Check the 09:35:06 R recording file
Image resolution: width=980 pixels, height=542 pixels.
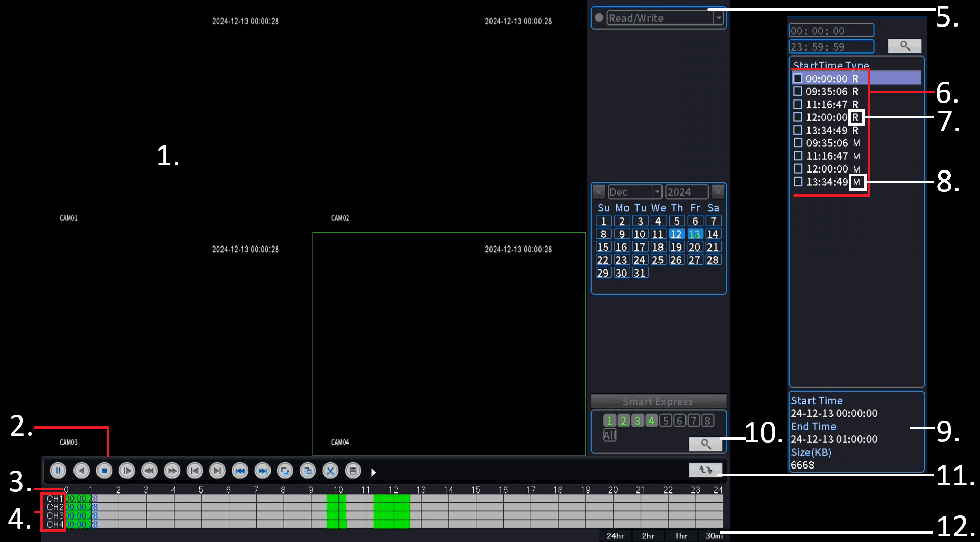tap(798, 91)
